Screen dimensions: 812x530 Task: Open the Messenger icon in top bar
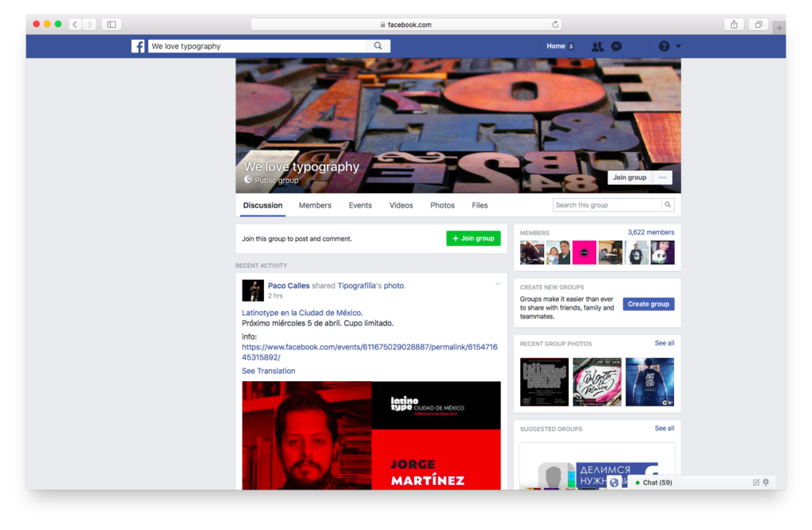[x=616, y=47]
